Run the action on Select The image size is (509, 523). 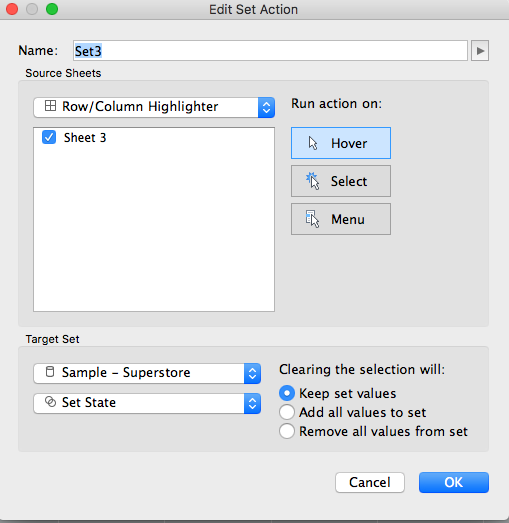click(x=341, y=181)
